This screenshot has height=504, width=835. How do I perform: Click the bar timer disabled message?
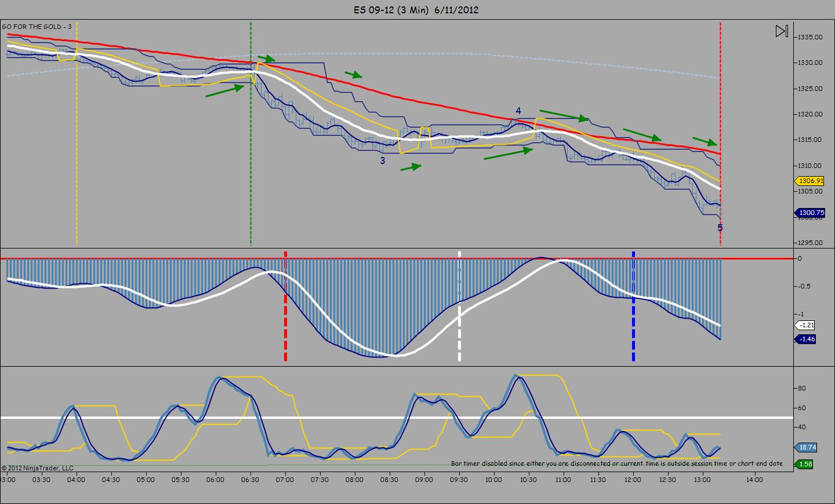click(x=617, y=463)
